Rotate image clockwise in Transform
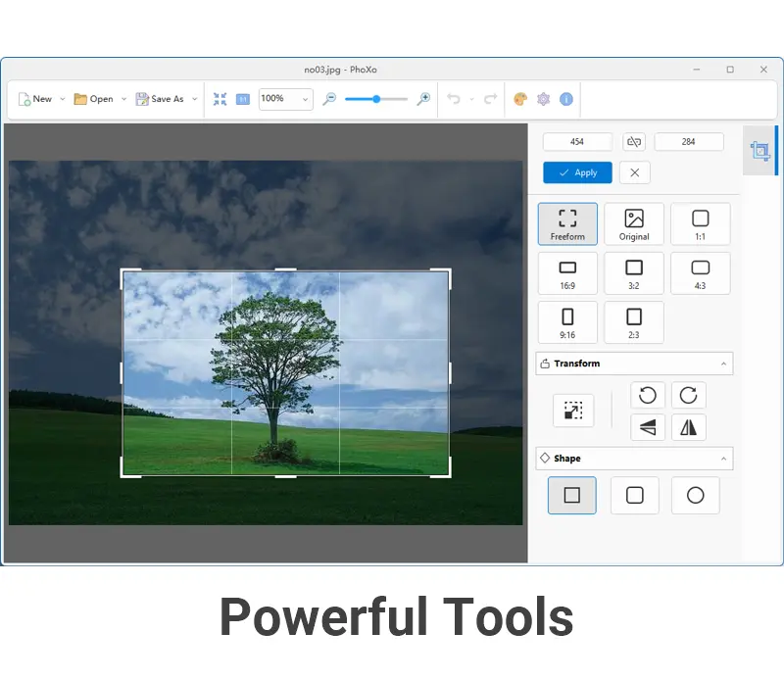 click(689, 395)
